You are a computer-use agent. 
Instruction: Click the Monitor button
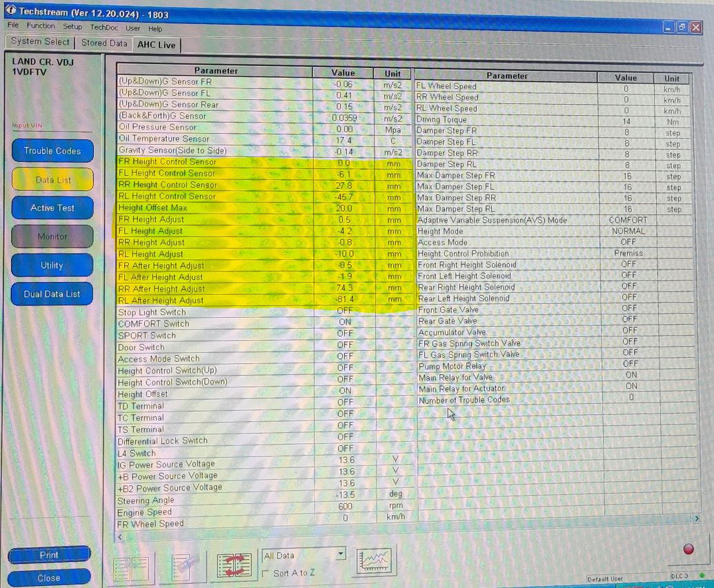(x=52, y=236)
